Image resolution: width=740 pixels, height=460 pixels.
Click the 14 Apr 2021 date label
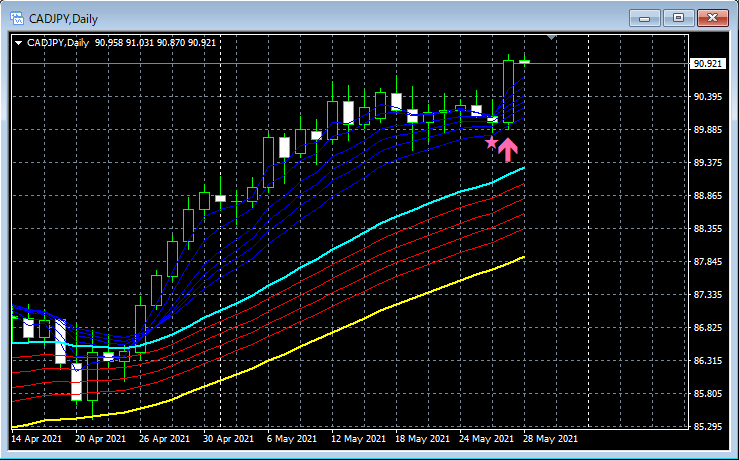pyautogui.click(x=36, y=439)
